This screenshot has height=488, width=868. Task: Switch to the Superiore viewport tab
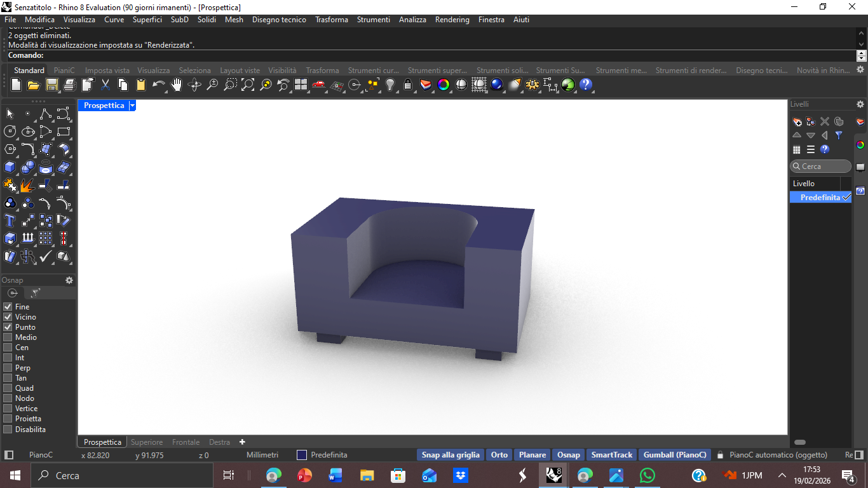(x=147, y=442)
